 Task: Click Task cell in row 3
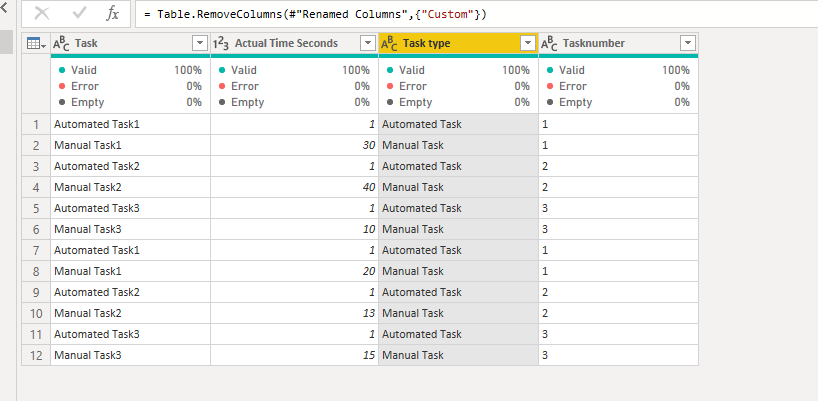pos(130,166)
